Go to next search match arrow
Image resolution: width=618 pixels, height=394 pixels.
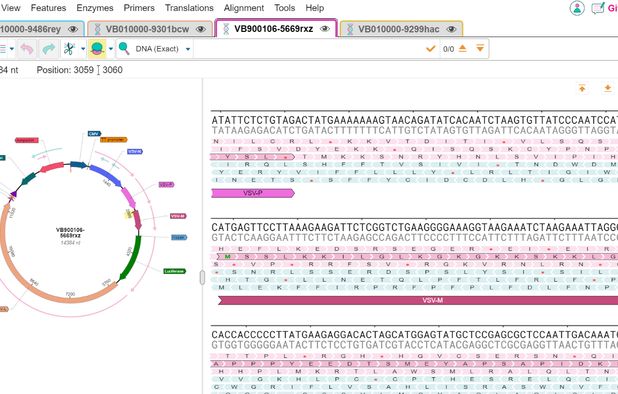pyautogui.click(x=480, y=48)
